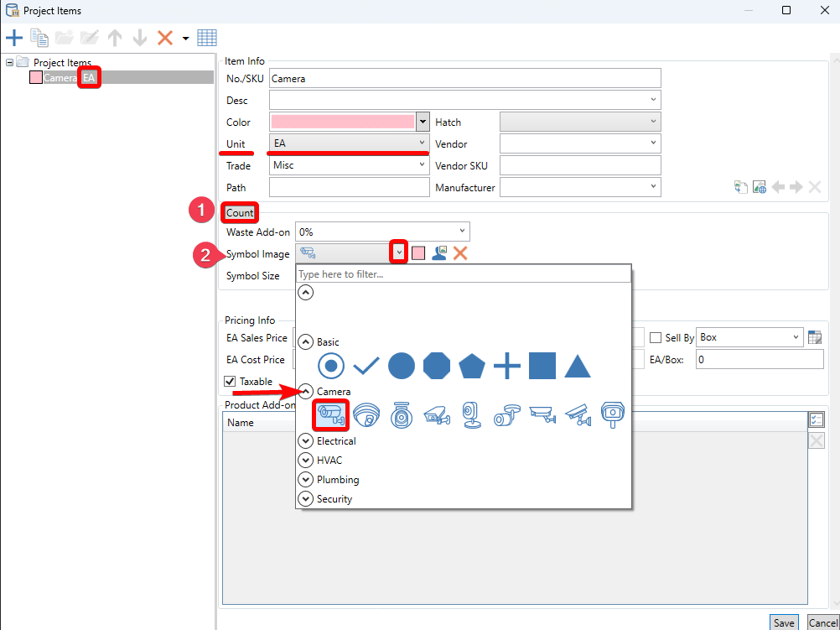Choose the dome camera symbol

[366, 415]
